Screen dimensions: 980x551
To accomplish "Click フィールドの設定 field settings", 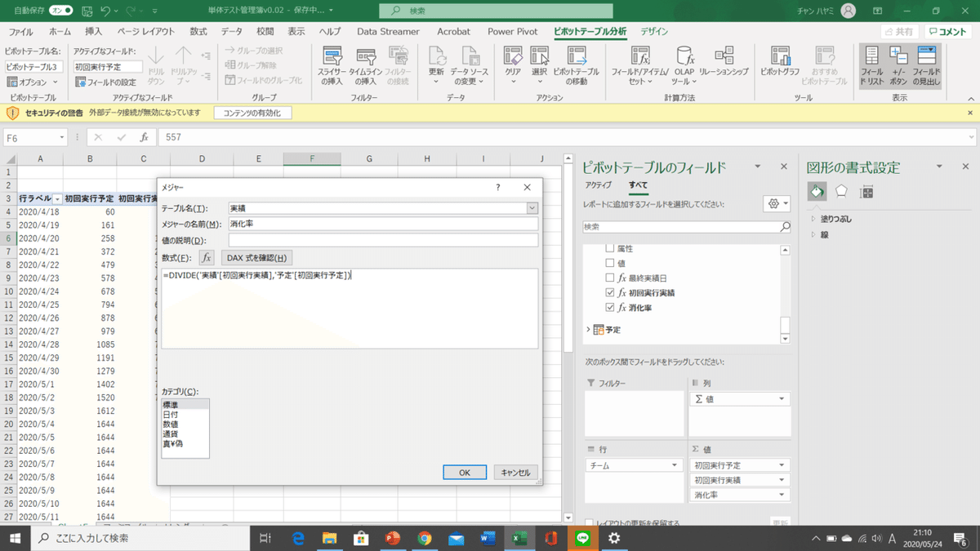I will 105,82.
